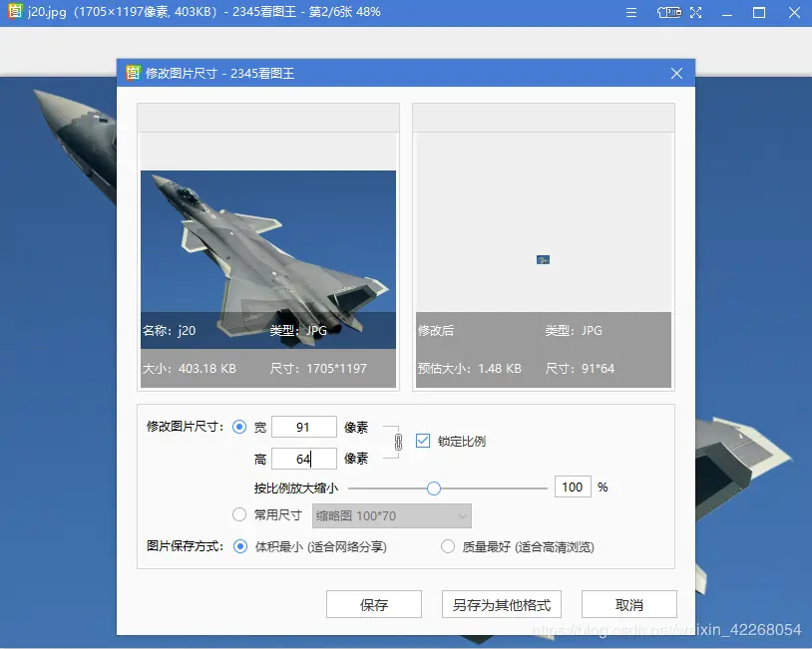Click the width input field showing 91
The image size is (812, 649).
tap(304, 427)
